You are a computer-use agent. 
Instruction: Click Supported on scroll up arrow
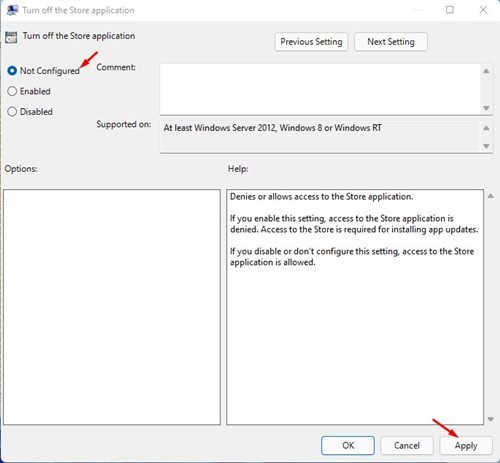click(x=486, y=128)
